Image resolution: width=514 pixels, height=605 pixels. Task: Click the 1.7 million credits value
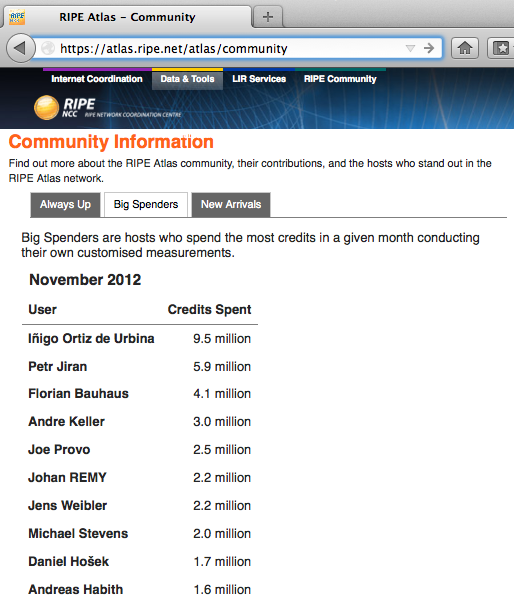click(222, 561)
